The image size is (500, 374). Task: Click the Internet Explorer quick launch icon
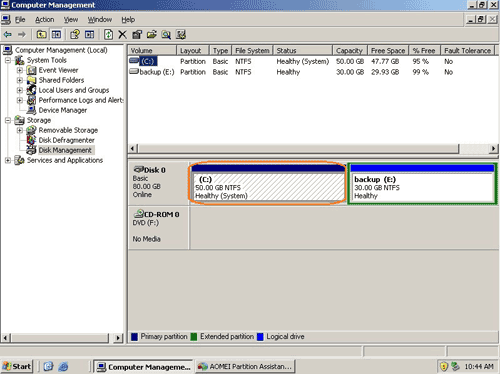pyautogui.click(x=63, y=367)
